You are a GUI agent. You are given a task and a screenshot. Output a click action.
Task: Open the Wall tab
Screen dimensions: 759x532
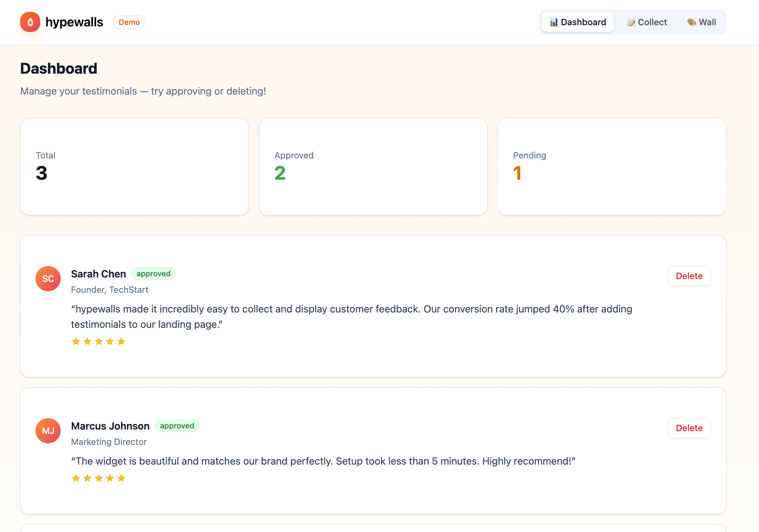[702, 22]
